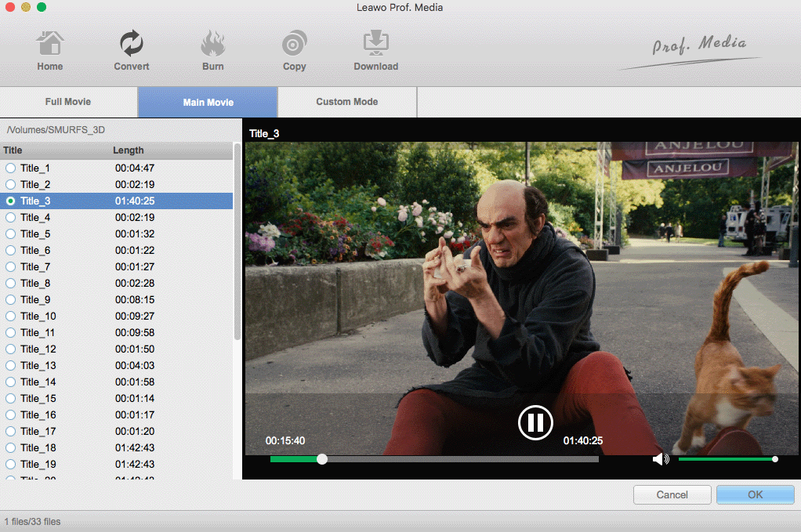Open the Download module icon
The height and width of the screenshot is (532, 801).
click(376, 43)
